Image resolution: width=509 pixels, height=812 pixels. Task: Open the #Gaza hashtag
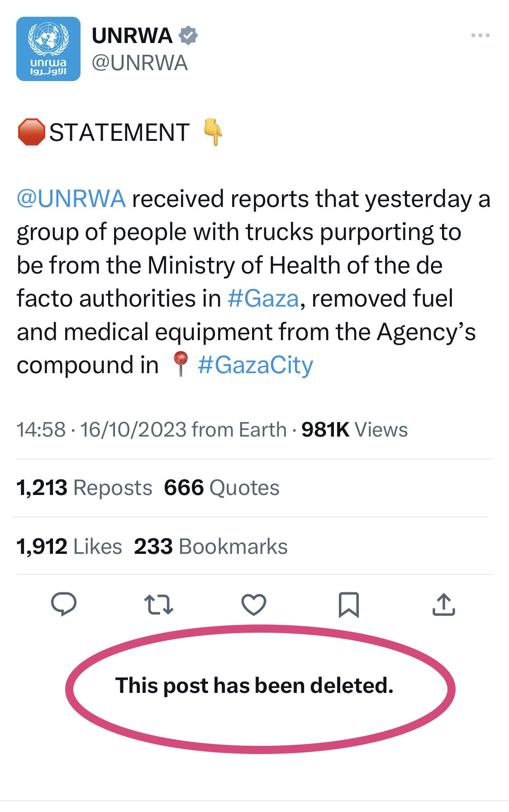pyautogui.click(x=263, y=298)
